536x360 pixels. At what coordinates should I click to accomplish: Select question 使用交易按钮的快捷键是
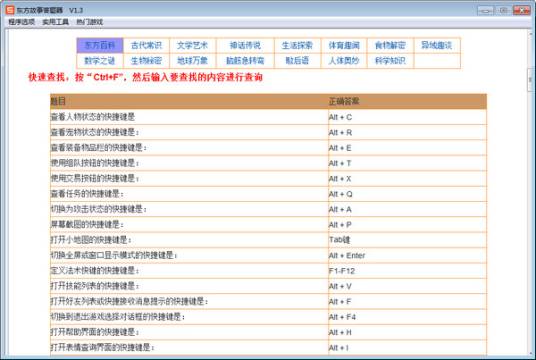[189, 179]
